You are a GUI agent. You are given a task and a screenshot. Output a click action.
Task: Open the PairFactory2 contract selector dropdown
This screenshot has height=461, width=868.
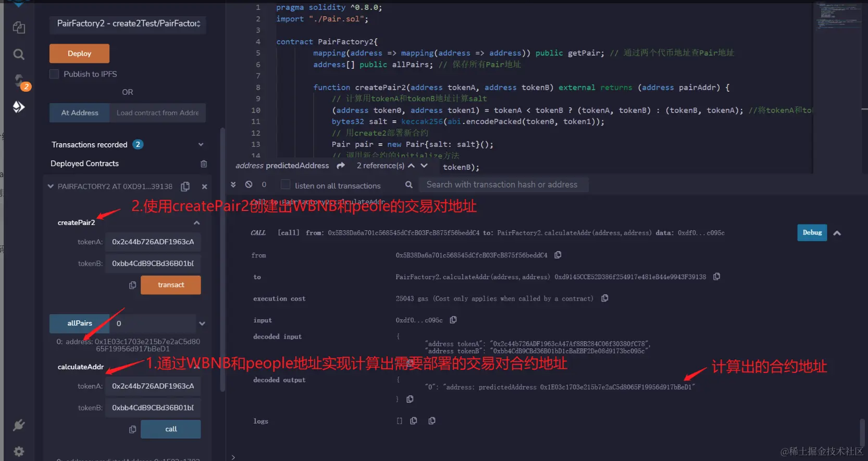[x=128, y=23]
